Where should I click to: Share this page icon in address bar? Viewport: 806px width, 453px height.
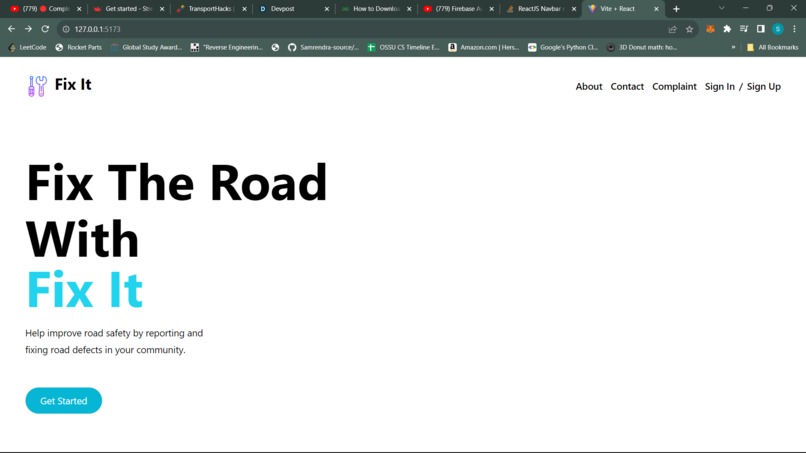[x=672, y=29]
